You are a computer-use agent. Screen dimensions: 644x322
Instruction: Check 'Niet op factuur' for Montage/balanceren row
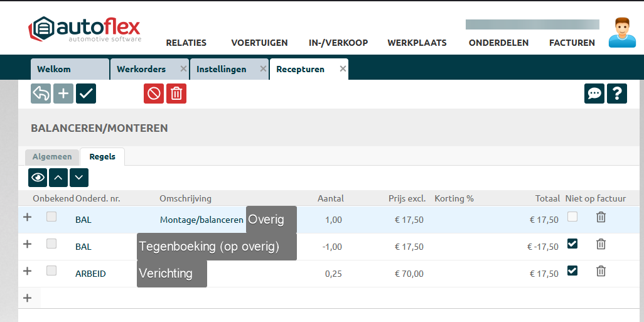pyautogui.click(x=572, y=217)
